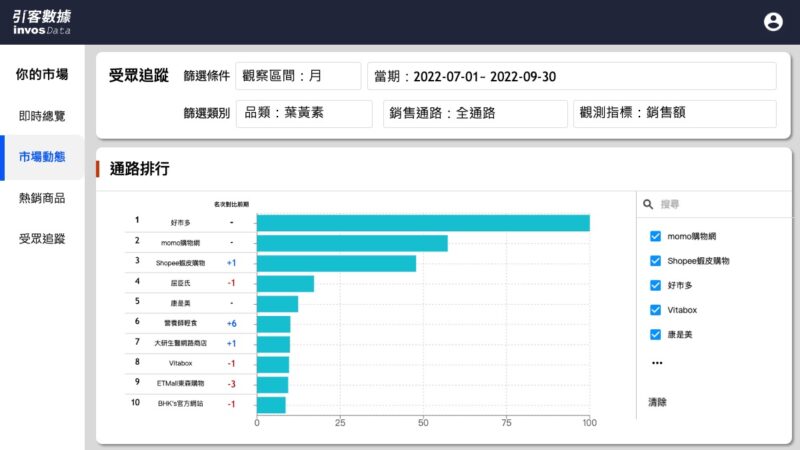Select 市場動態 in the sidebar
Viewport: 800px width, 450px height.
tap(42, 157)
